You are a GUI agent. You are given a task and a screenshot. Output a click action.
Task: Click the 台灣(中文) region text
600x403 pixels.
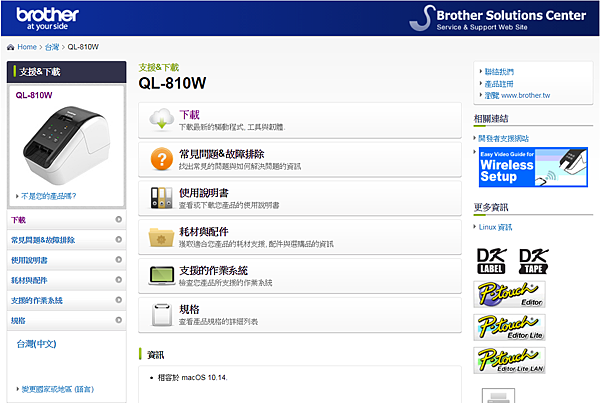(x=36, y=344)
